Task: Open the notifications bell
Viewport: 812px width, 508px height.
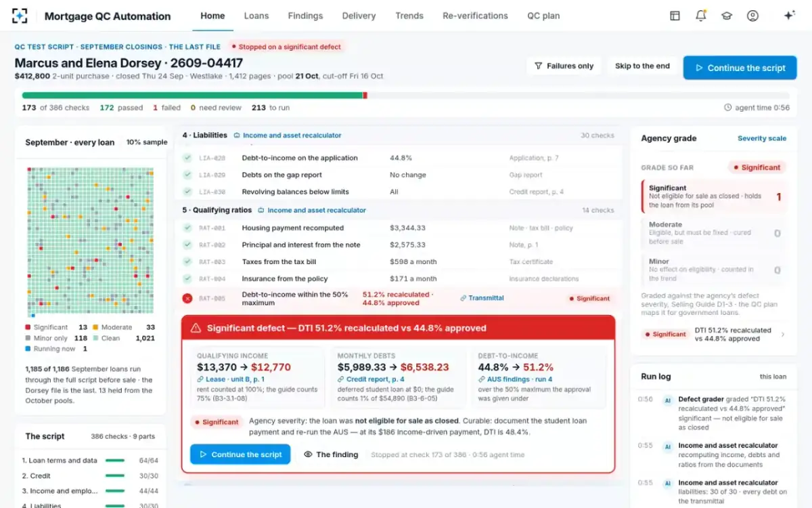Action: 700,16
